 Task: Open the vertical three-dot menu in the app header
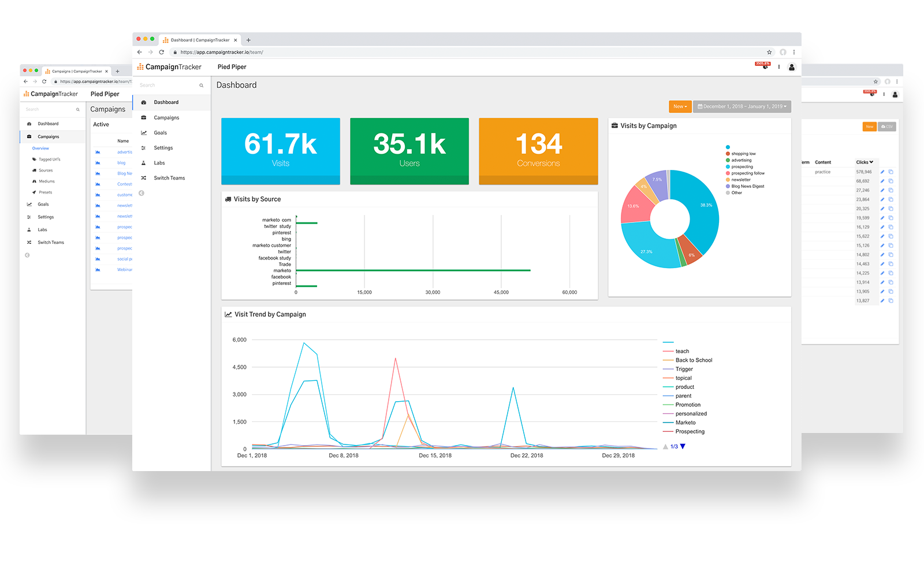click(x=779, y=67)
